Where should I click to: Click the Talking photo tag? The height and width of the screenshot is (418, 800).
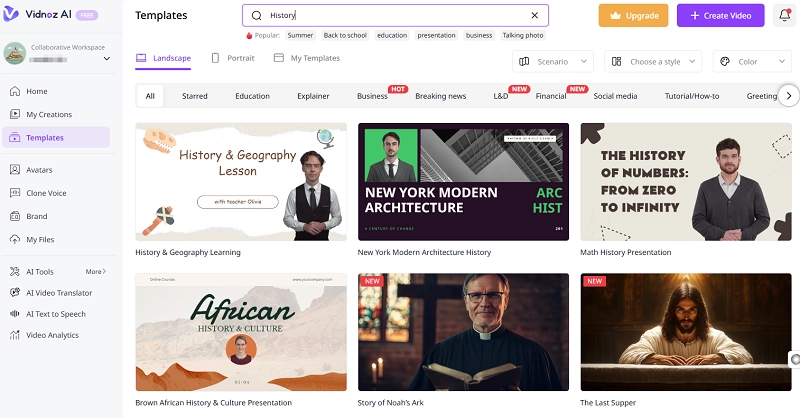pos(523,35)
